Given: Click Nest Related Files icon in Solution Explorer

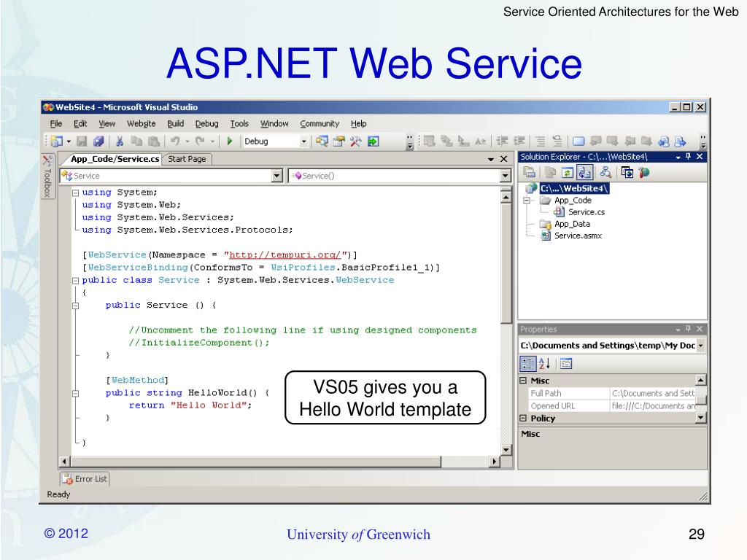Looking at the screenshot, I should click(x=584, y=172).
